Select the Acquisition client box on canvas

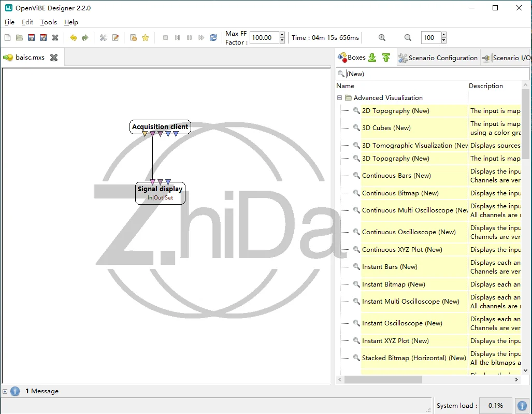[160, 126]
